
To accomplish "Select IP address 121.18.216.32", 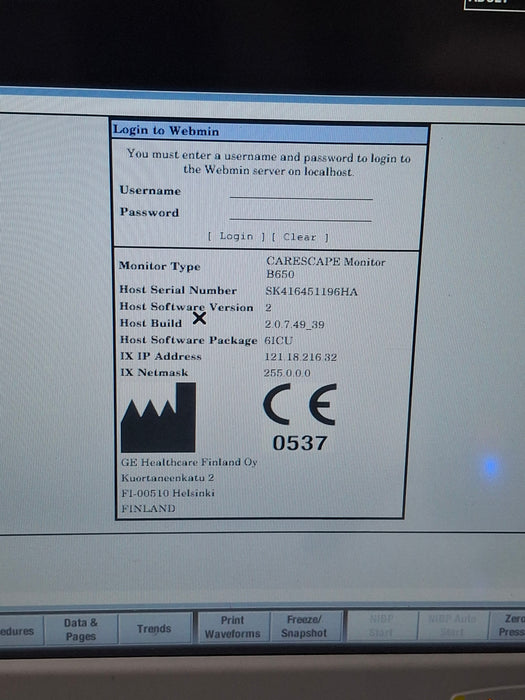I will (x=300, y=357).
